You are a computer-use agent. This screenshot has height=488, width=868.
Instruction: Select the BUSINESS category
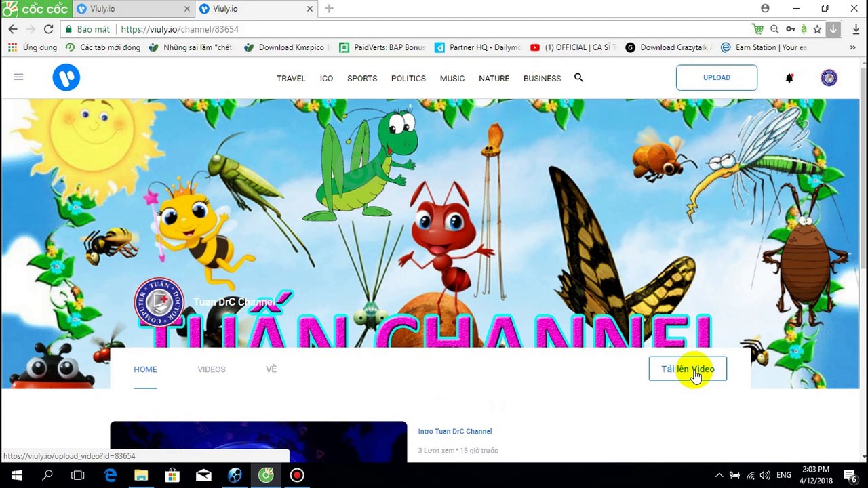tap(542, 78)
